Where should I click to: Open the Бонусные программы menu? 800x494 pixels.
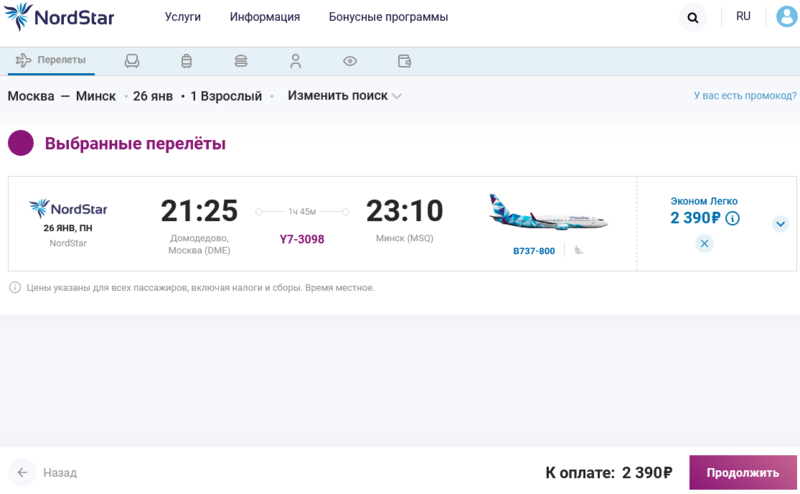388,17
